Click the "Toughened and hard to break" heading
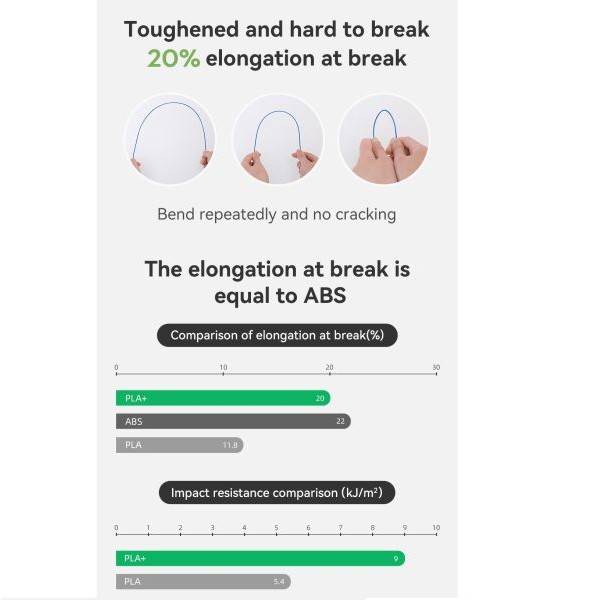This screenshot has width=600, height=600. click(x=277, y=29)
